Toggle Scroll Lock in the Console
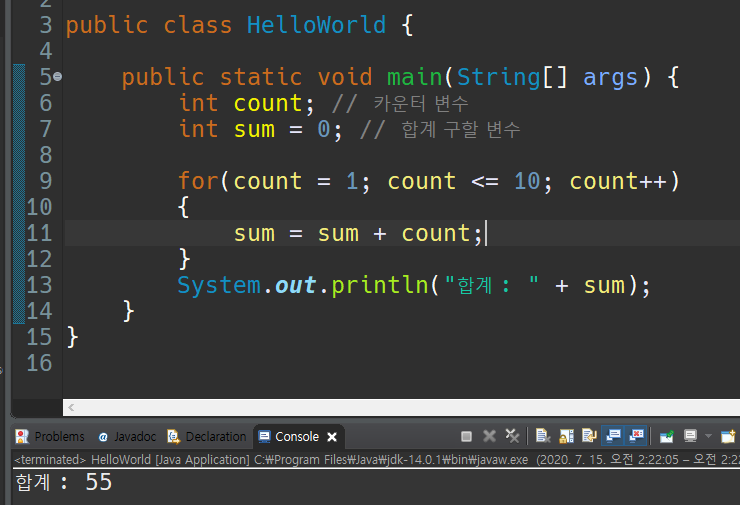This screenshot has height=505, width=740. 566,436
